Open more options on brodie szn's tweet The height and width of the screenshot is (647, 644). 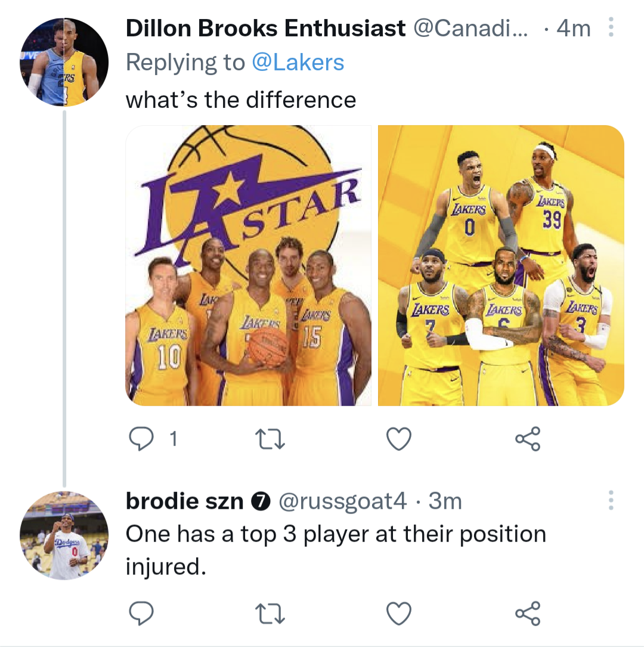tap(611, 501)
